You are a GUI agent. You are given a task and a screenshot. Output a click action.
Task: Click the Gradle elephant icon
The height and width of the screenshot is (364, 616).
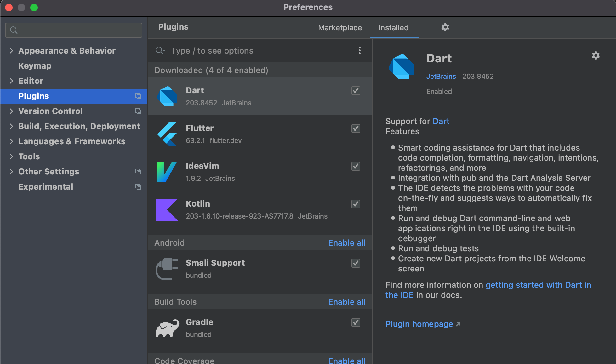pyautogui.click(x=167, y=328)
